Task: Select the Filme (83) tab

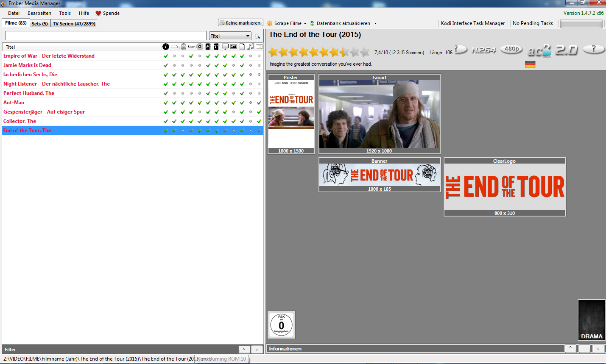Action: (x=16, y=23)
